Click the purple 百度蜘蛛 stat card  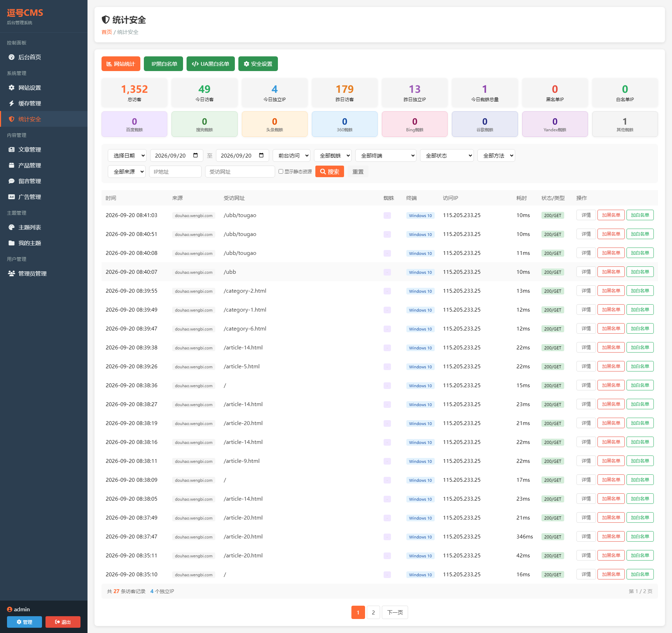[x=134, y=124]
